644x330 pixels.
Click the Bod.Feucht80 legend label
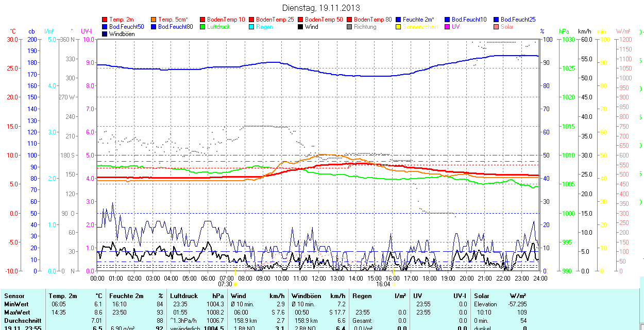[x=175, y=27]
